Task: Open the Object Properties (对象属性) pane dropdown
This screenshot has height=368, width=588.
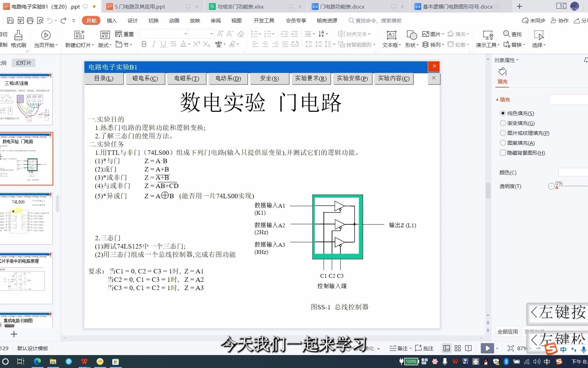Action: (x=506, y=60)
